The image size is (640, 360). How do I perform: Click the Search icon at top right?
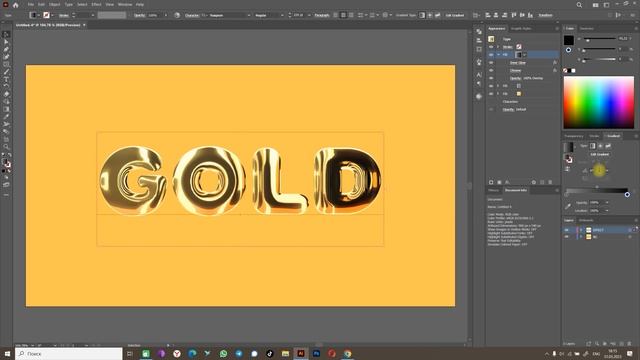pos(579,5)
